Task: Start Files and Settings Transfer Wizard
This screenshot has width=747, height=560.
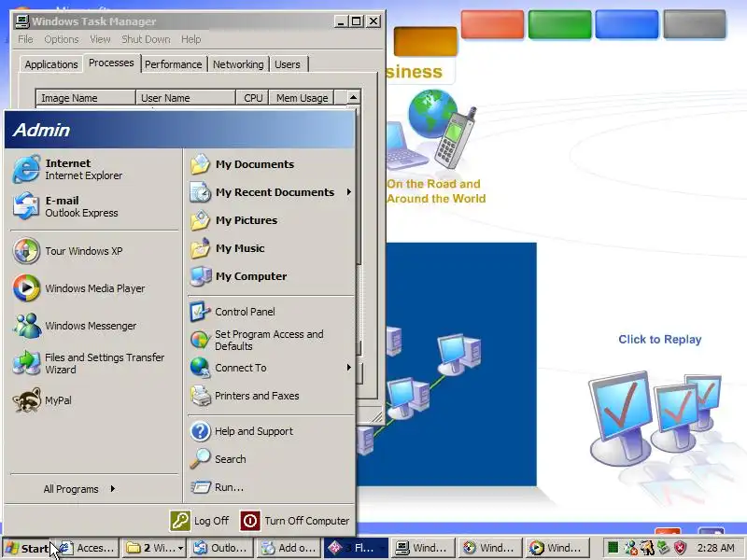Action: 94,363
